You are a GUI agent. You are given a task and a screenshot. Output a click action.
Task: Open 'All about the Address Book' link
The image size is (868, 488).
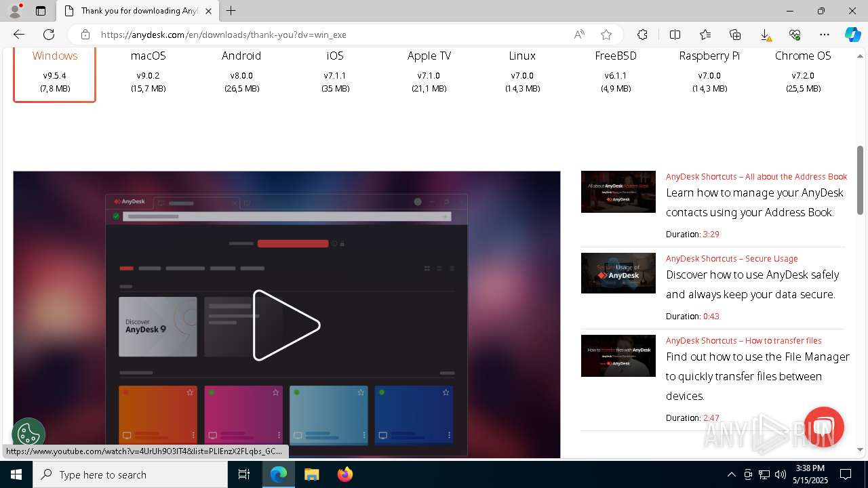(756, 176)
